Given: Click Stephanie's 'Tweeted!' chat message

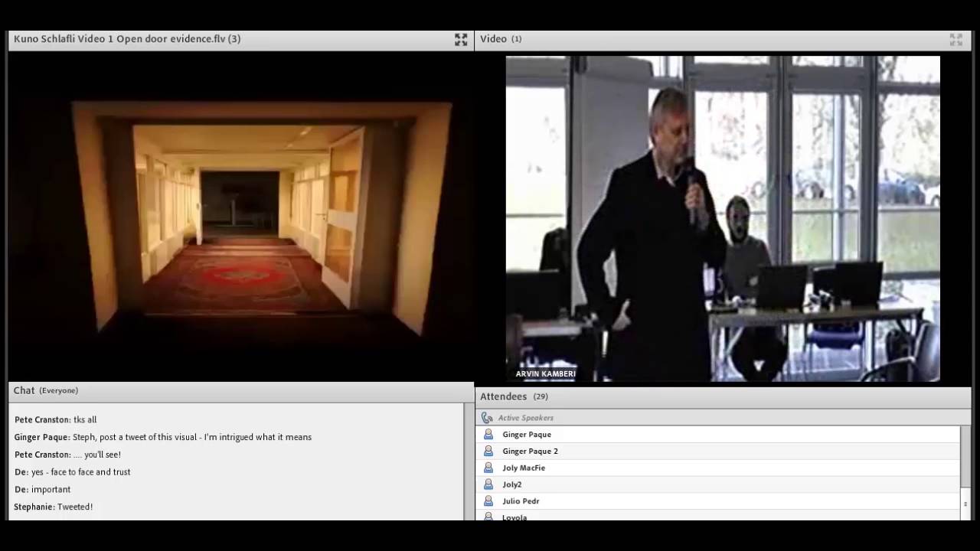Looking at the screenshot, I should pyautogui.click(x=54, y=507).
